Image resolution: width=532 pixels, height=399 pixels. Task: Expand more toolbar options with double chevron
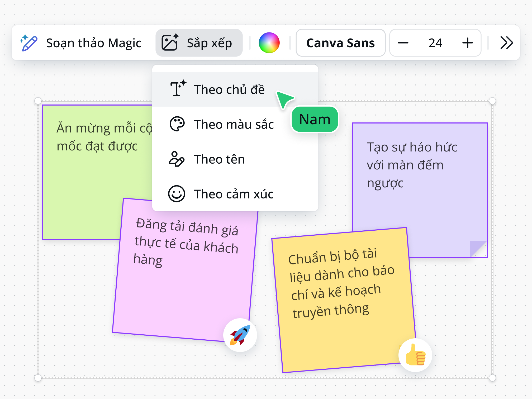click(506, 43)
